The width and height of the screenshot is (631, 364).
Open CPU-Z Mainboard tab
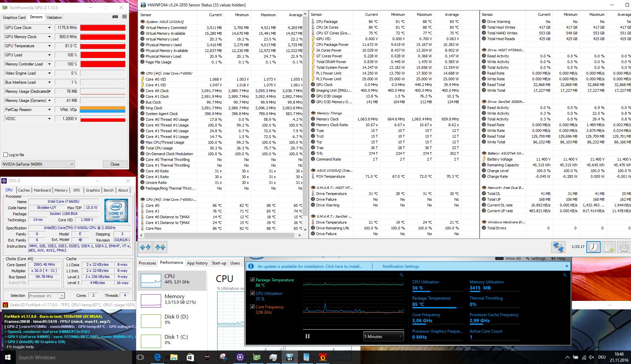pos(42,190)
